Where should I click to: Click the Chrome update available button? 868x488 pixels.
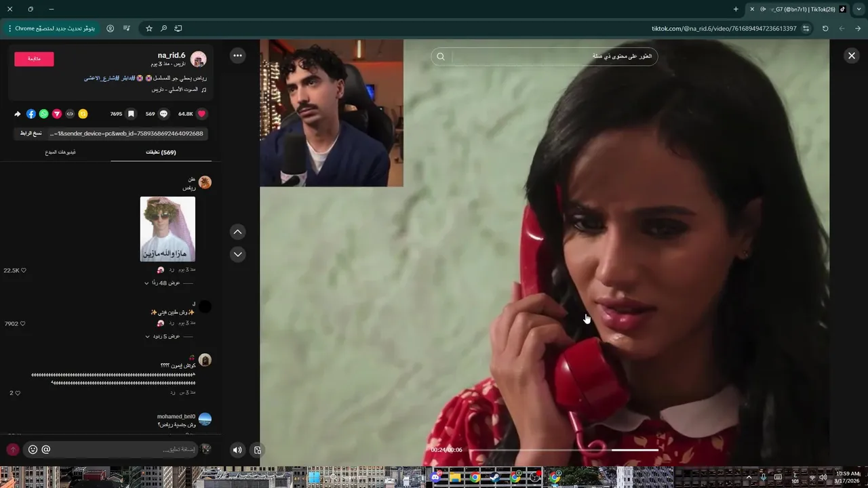tap(52, 28)
